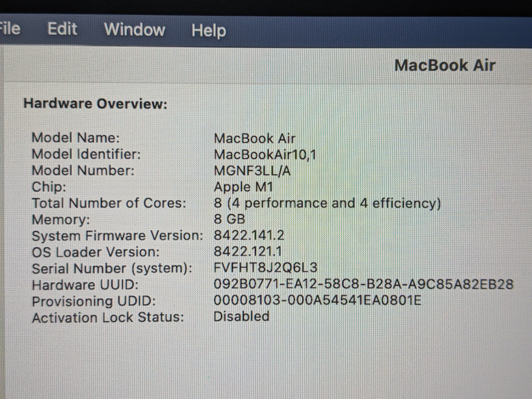Viewport: 532px width, 399px height.
Task: Click the 8 GB memory value
Action: (x=229, y=219)
